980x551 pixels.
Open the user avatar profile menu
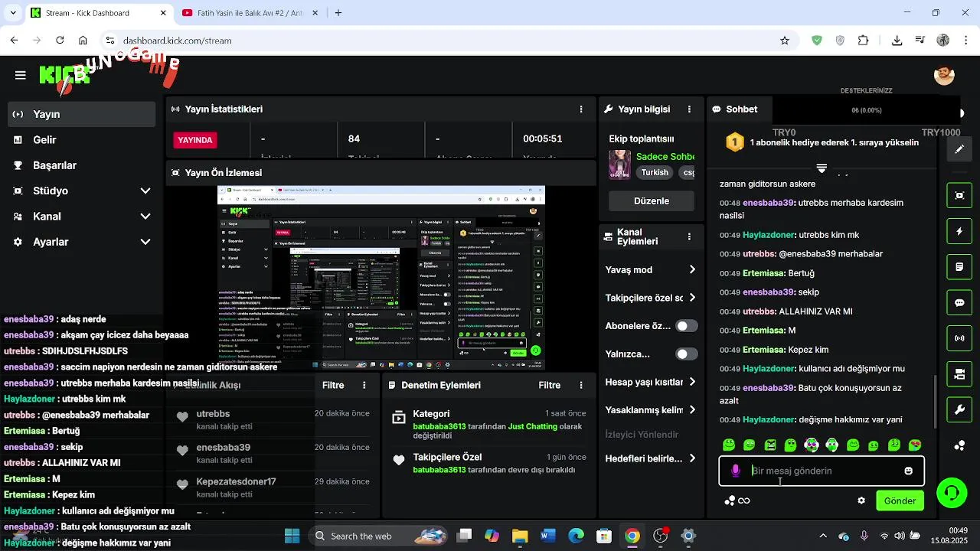(944, 75)
